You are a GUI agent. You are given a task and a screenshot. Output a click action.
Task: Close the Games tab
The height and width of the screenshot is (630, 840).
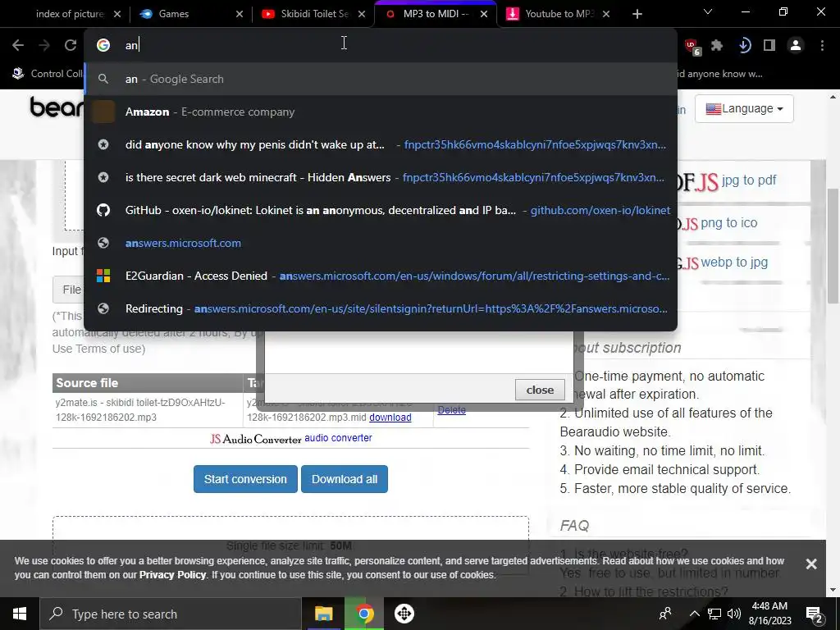(240, 15)
